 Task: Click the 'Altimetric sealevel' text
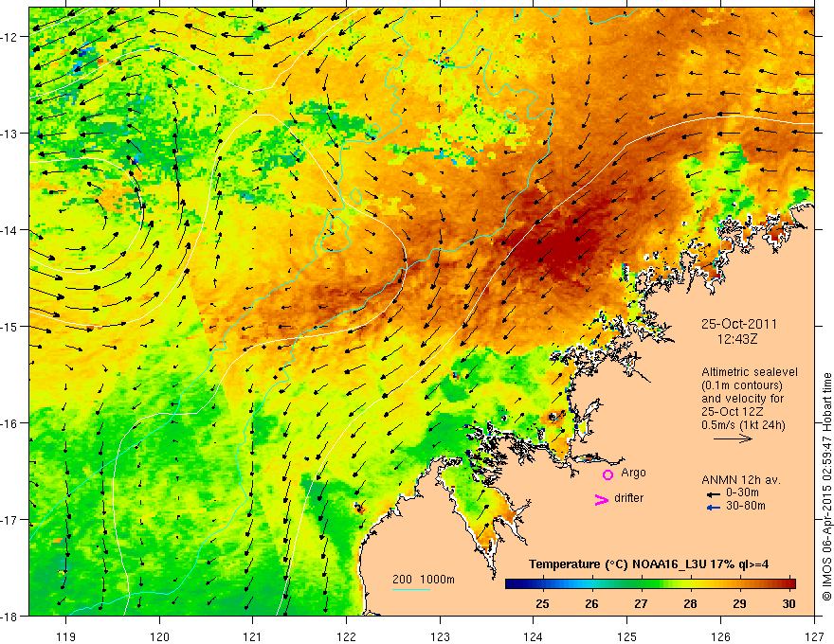pyautogui.click(x=750, y=372)
